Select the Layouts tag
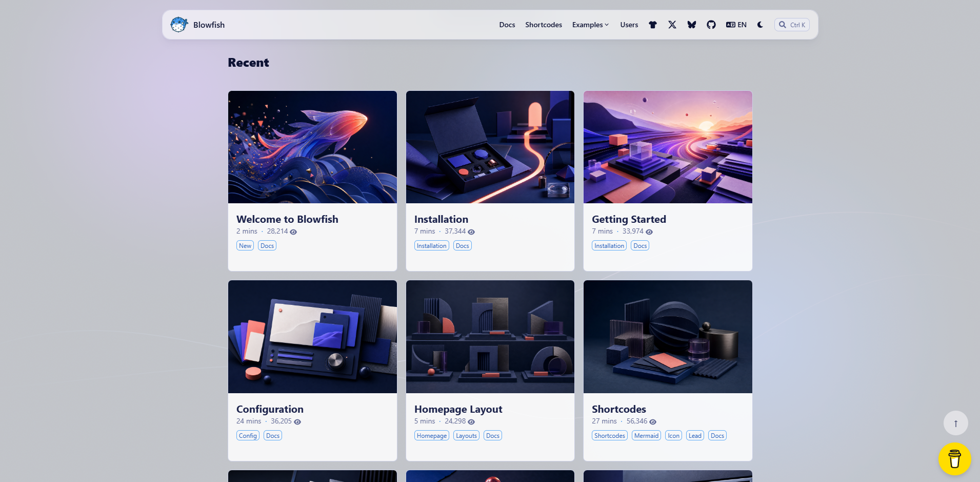This screenshot has height=482, width=980. coord(467,436)
